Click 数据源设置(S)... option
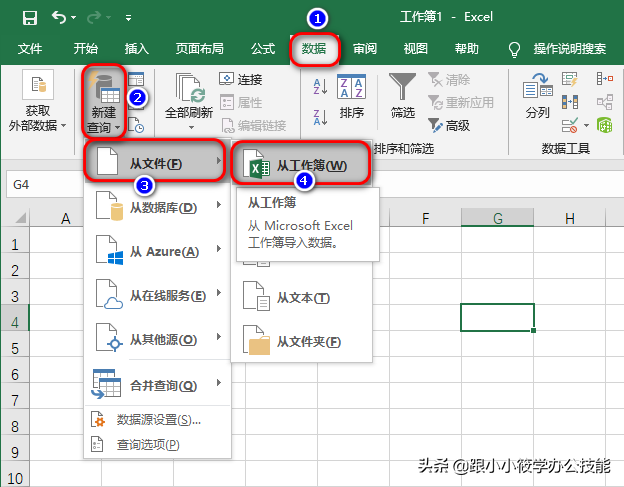Viewport: 624px width, 487px height. [x=158, y=420]
